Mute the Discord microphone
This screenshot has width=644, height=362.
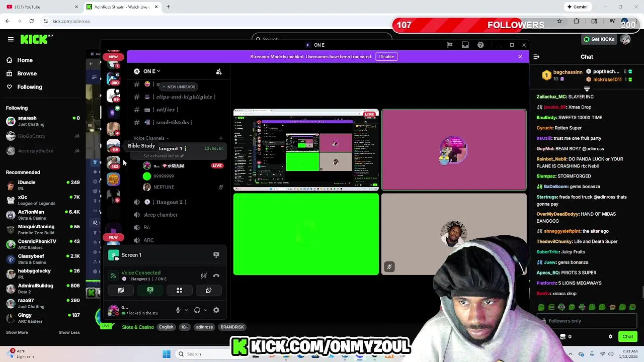[178, 310]
